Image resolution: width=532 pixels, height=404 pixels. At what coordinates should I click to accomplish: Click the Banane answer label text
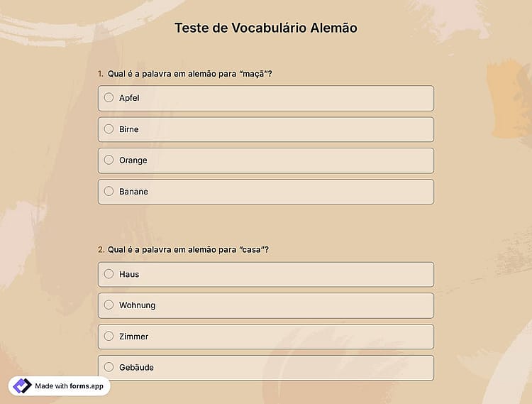pyautogui.click(x=133, y=192)
